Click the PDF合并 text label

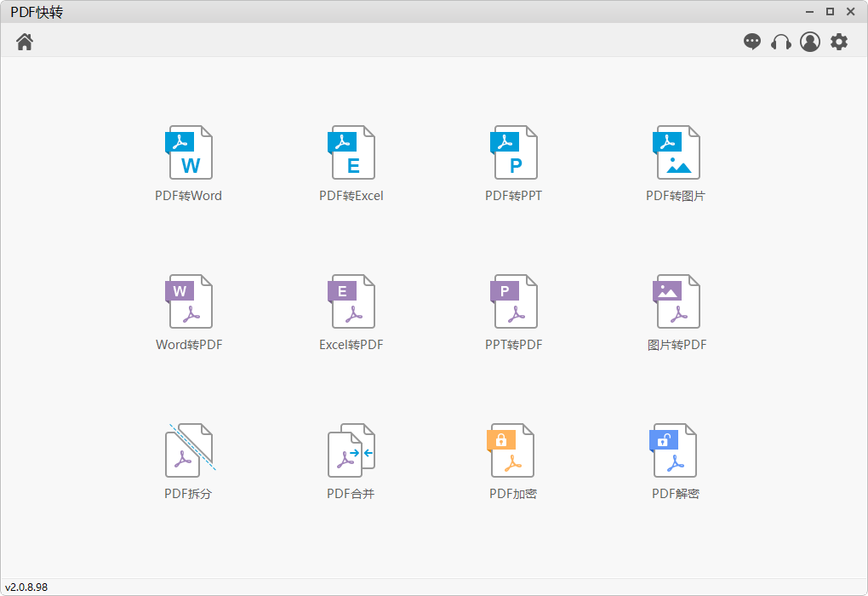point(351,494)
